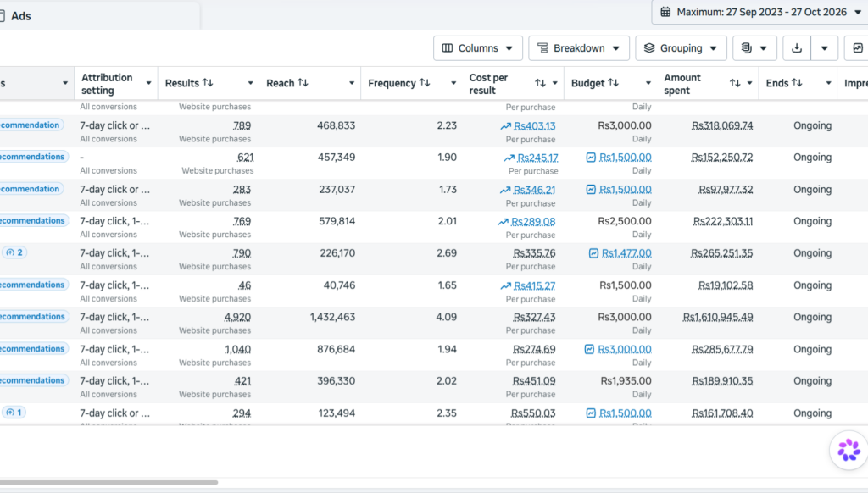
Task: Open Reach column menu arrow
Action: pyautogui.click(x=352, y=83)
